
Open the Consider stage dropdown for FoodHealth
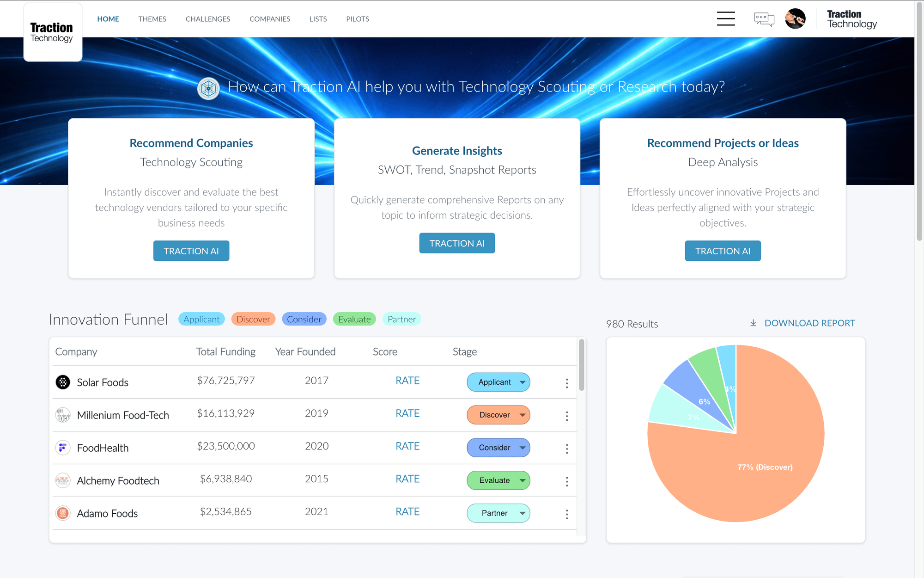pos(498,448)
